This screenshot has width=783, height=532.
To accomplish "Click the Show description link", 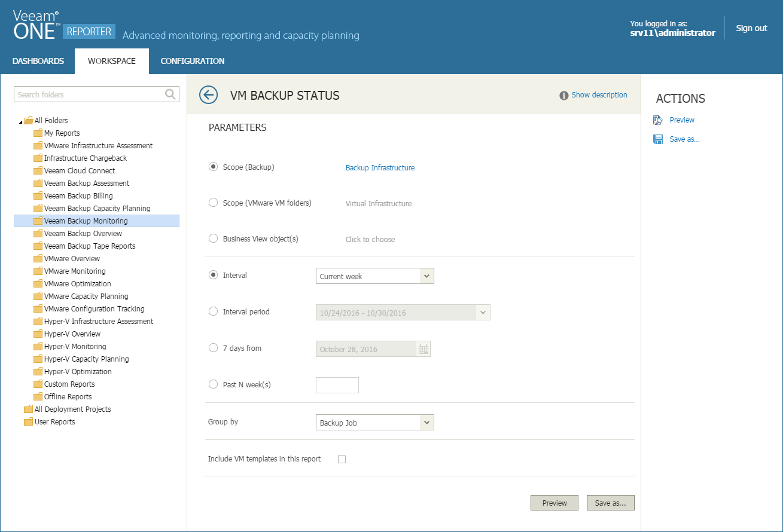I will point(599,95).
